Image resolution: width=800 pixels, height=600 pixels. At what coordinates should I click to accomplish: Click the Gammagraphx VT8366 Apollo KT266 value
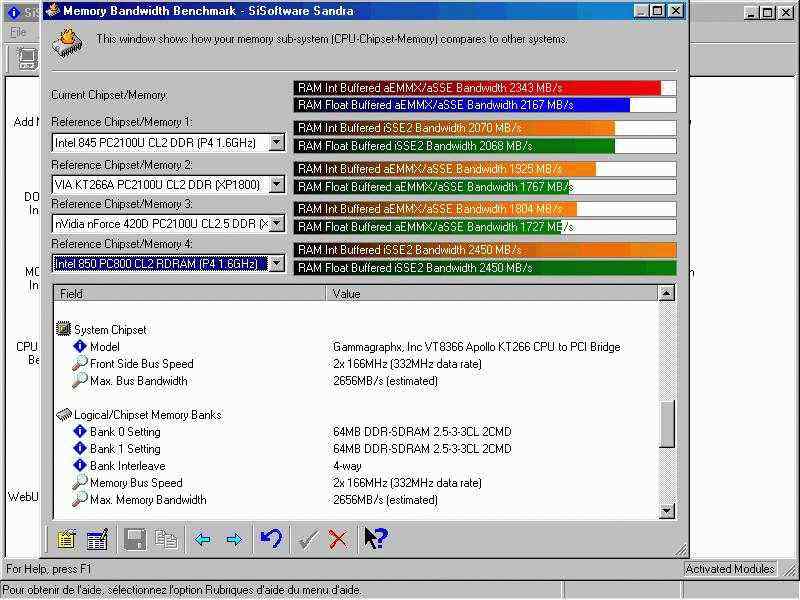(477, 347)
